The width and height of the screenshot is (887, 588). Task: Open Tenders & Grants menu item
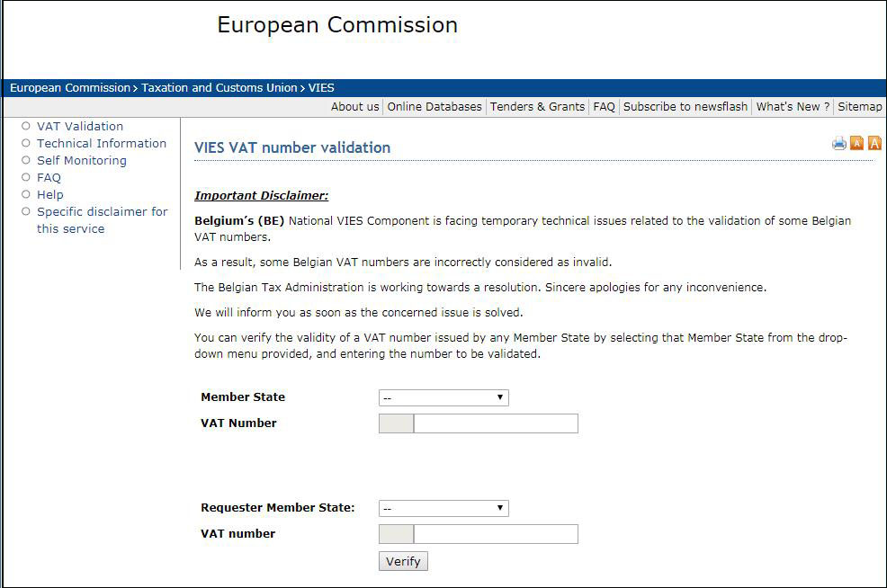(x=537, y=106)
